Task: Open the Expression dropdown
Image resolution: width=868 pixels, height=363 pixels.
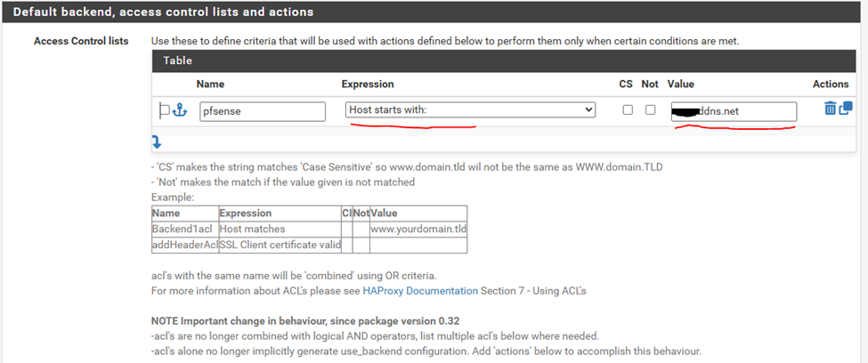Action: tap(470, 110)
